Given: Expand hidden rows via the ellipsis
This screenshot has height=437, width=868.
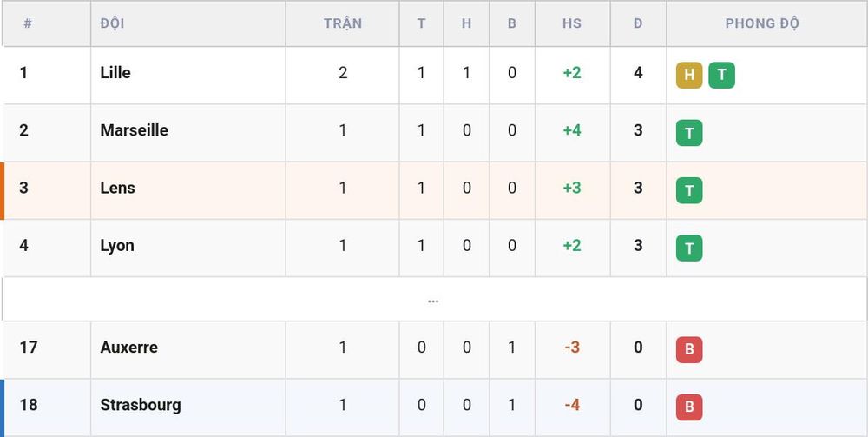Looking at the screenshot, I should coord(433,301).
